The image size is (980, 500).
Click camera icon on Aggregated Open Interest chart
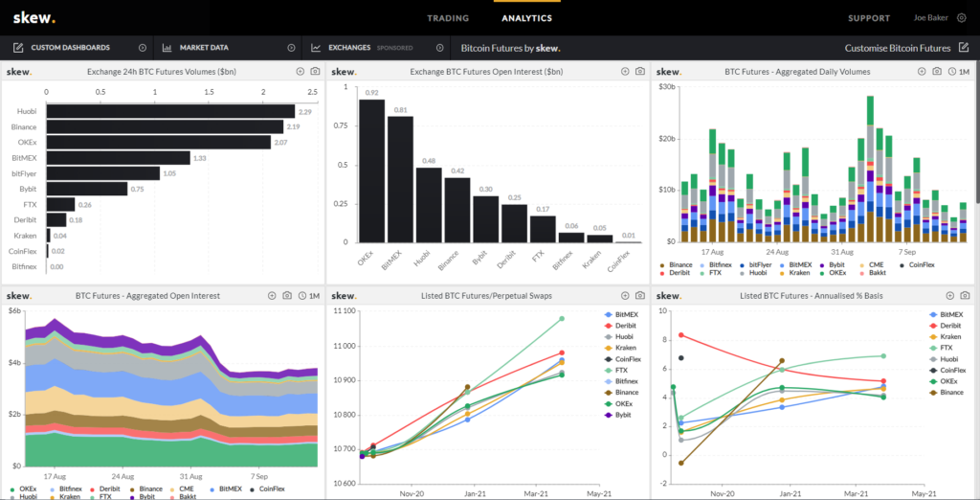pos(287,295)
